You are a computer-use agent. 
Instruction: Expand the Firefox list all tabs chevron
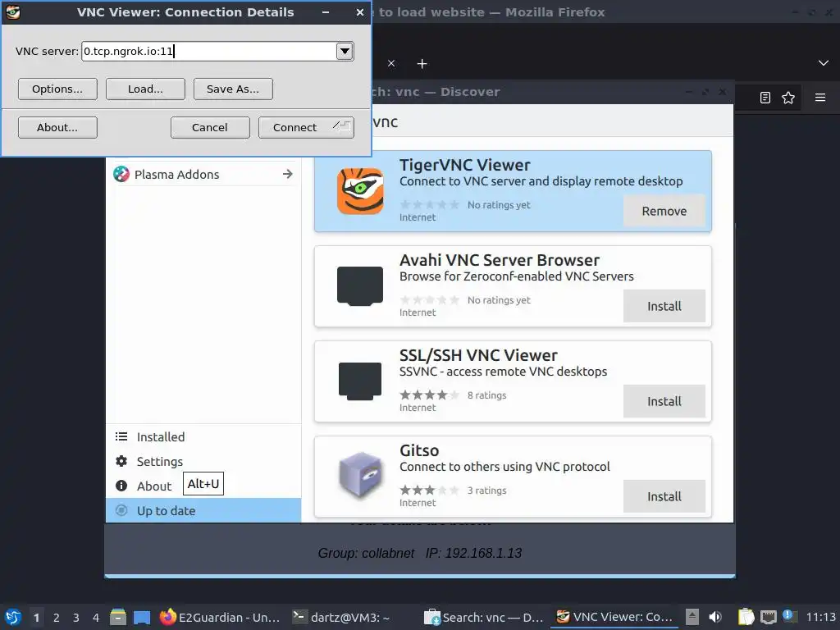[824, 63]
